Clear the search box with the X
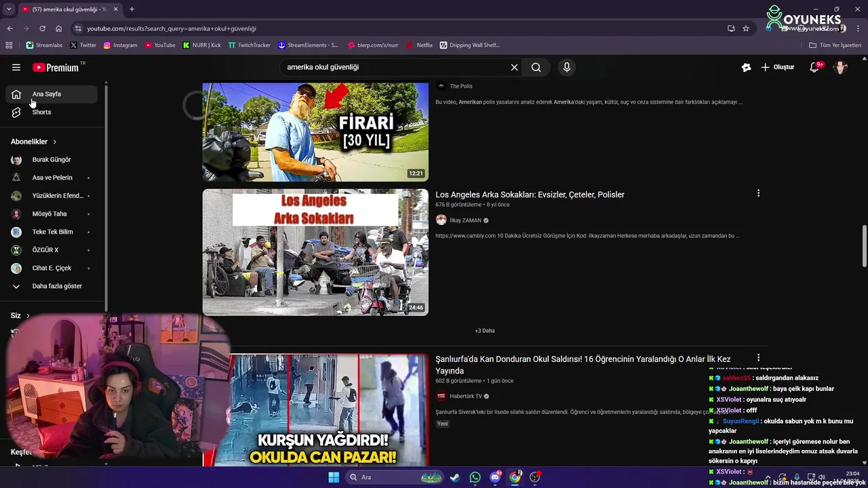 pyautogui.click(x=514, y=67)
